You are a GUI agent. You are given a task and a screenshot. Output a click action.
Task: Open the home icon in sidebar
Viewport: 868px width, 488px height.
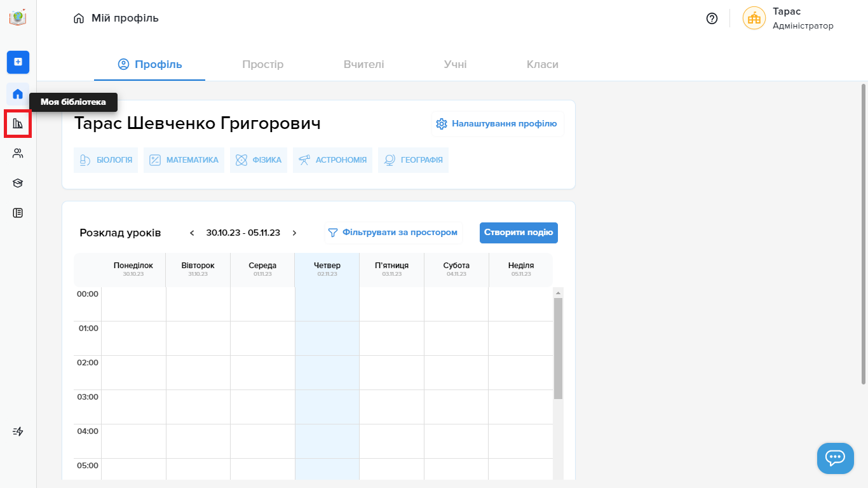click(18, 94)
